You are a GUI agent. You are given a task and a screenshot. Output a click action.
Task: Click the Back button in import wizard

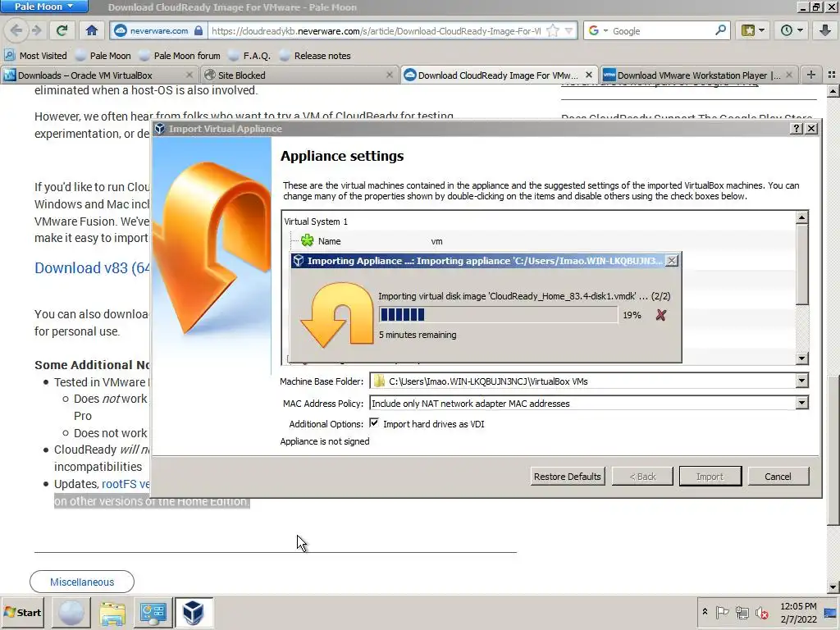(x=642, y=477)
